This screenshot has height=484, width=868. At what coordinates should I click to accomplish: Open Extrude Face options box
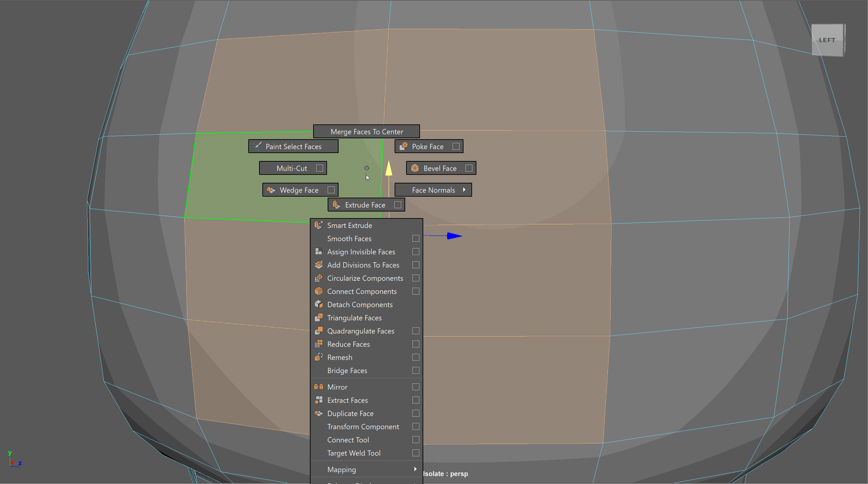[x=398, y=205]
